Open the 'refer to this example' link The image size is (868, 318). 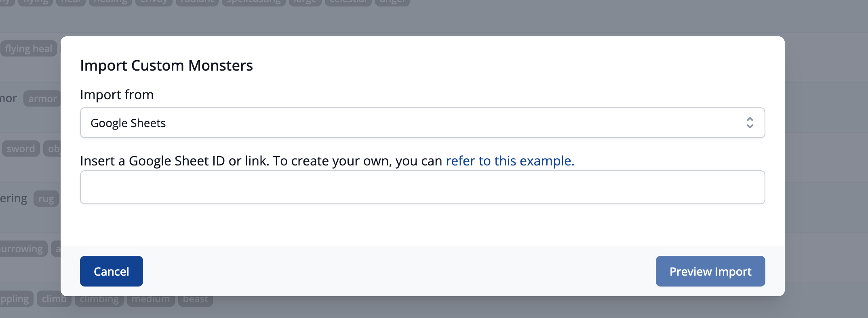510,161
